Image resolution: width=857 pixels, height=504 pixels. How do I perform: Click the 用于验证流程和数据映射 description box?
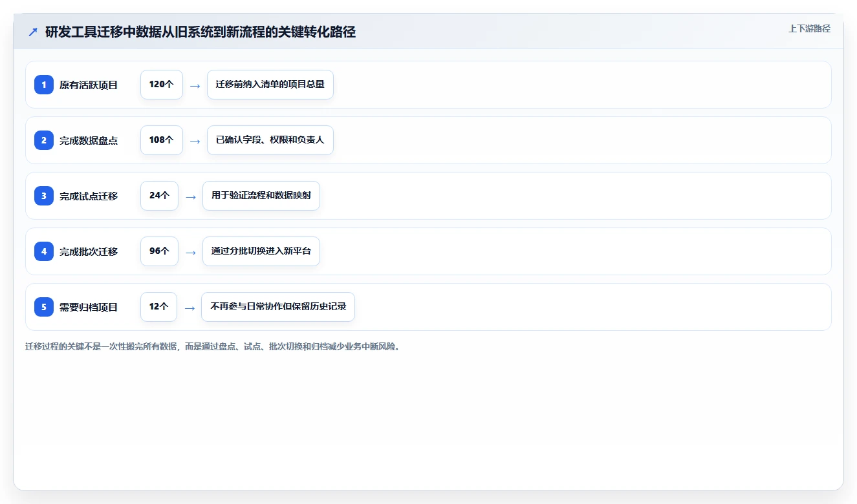pyautogui.click(x=261, y=196)
